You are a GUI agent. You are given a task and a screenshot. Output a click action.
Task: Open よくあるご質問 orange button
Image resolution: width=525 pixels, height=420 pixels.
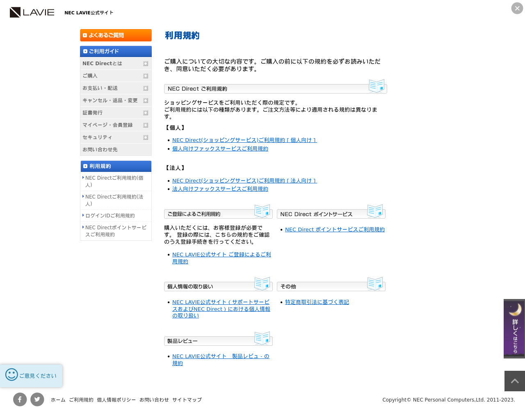coord(116,35)
